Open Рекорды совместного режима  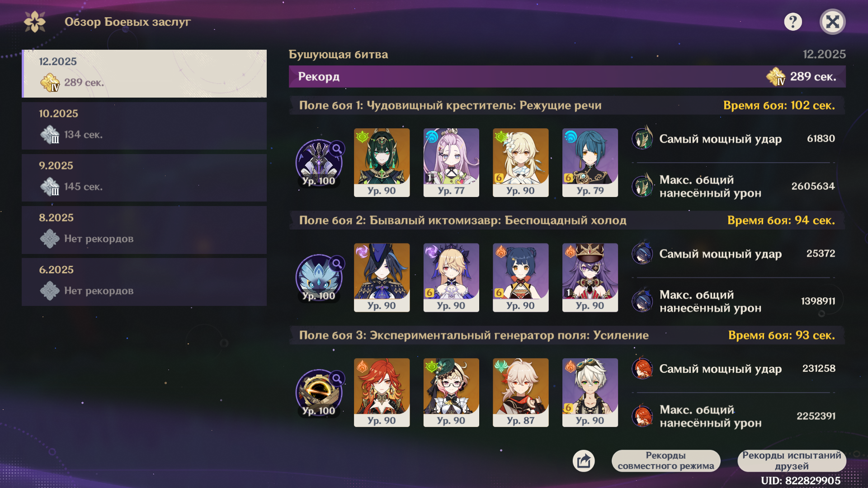coord(665,460)
